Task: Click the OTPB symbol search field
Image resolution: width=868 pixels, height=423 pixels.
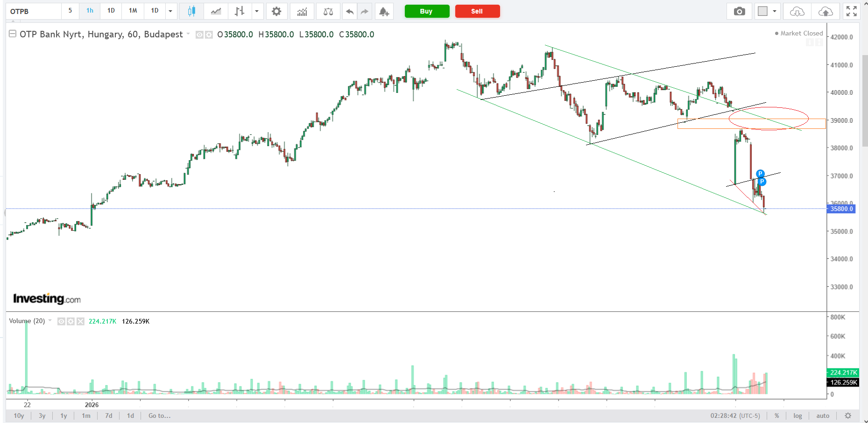Action: click(34, 11)
